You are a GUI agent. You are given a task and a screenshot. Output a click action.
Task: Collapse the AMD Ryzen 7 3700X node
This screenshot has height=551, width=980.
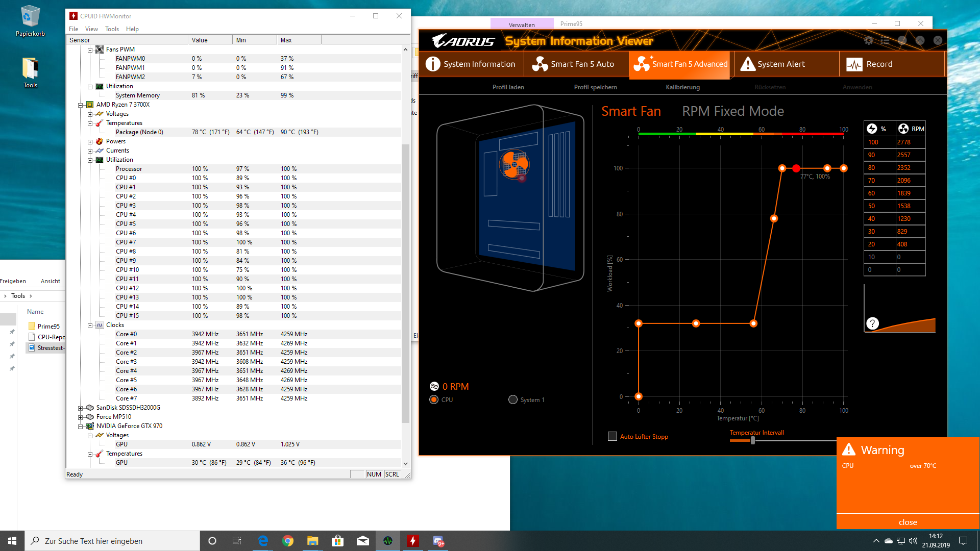(x=80, y=105)
